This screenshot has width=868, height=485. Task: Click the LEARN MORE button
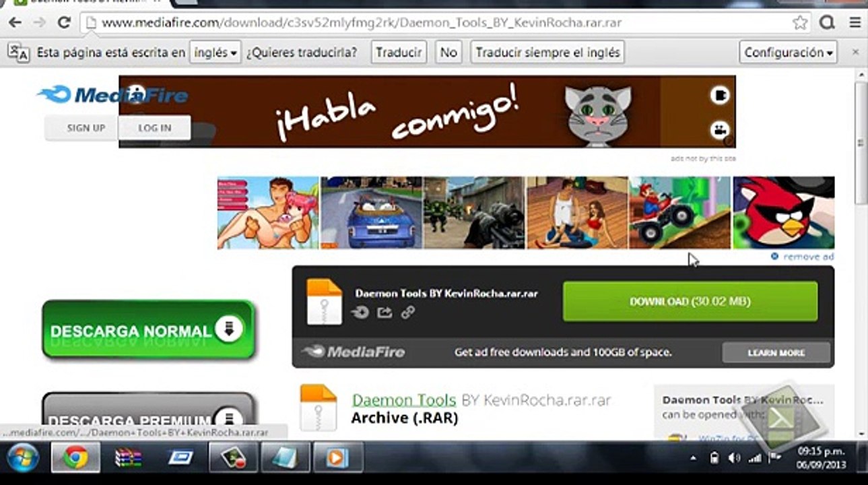[776, 352]
